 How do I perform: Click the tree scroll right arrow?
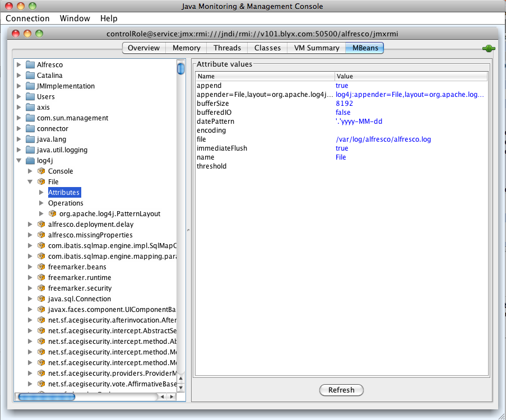coord(172,397)
